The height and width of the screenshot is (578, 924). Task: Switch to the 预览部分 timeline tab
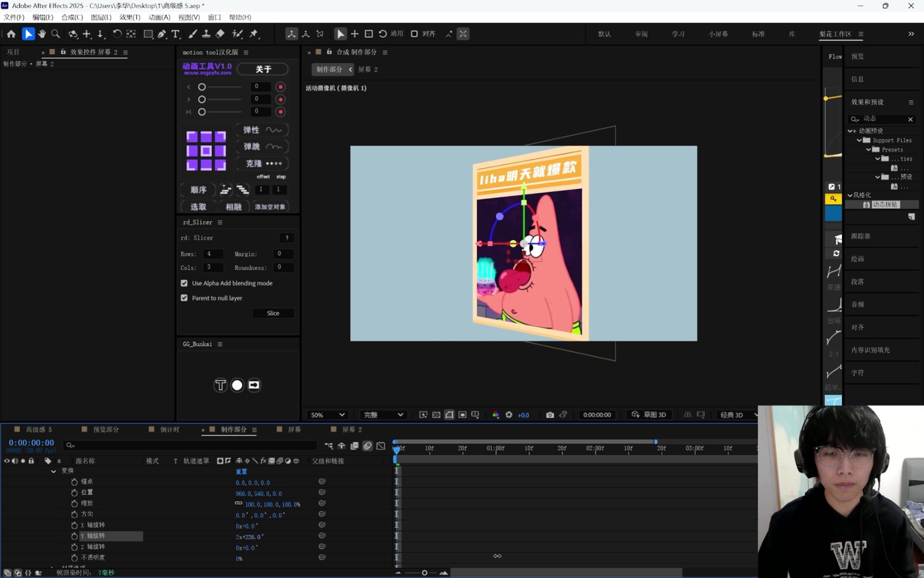coord(105,430)
